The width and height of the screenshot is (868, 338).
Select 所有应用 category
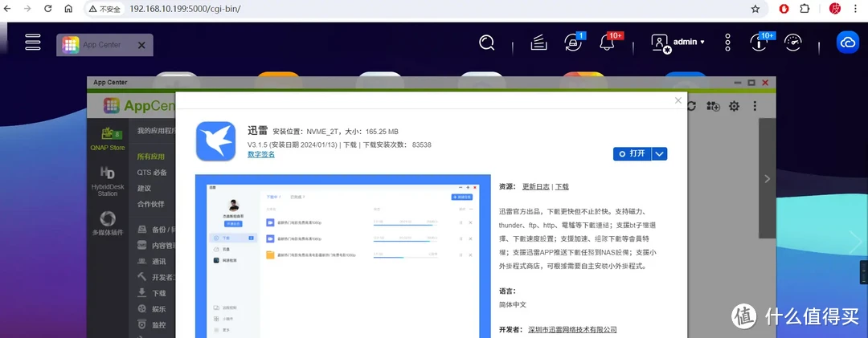[151, 157]
